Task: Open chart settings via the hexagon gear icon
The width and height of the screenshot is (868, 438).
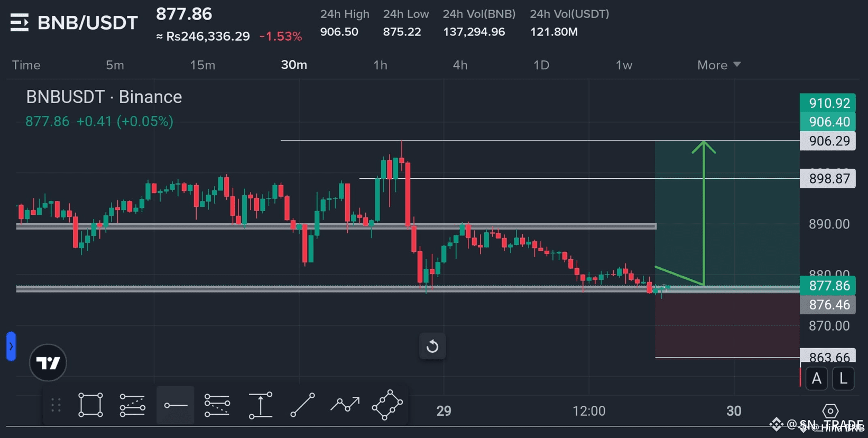Action: click(830, 411)
